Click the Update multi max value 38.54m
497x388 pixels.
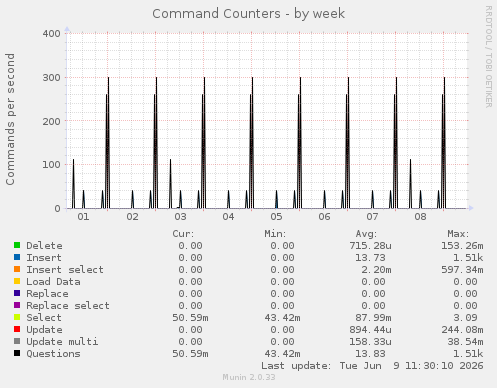click(x=465, y=342)
